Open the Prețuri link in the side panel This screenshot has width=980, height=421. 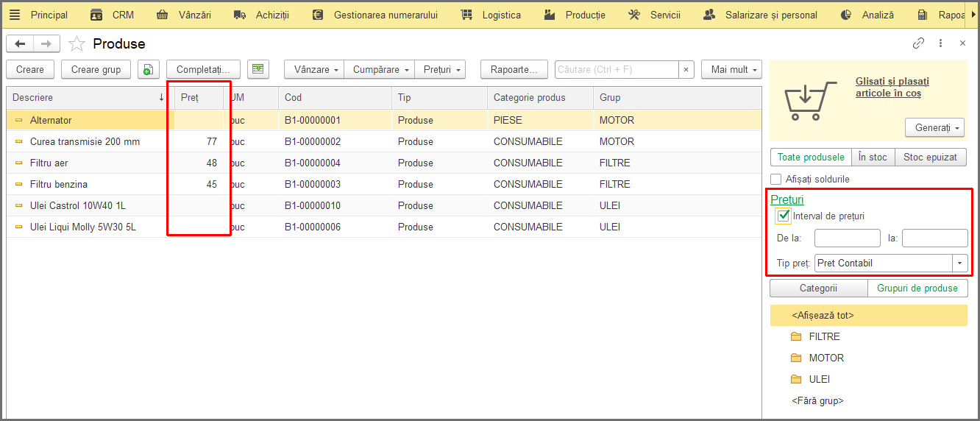click(x=787, y=199)
